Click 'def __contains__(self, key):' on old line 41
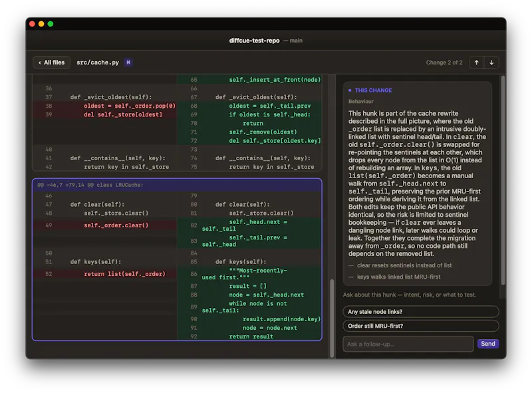532x393 pixels. [x=118, y=158]
